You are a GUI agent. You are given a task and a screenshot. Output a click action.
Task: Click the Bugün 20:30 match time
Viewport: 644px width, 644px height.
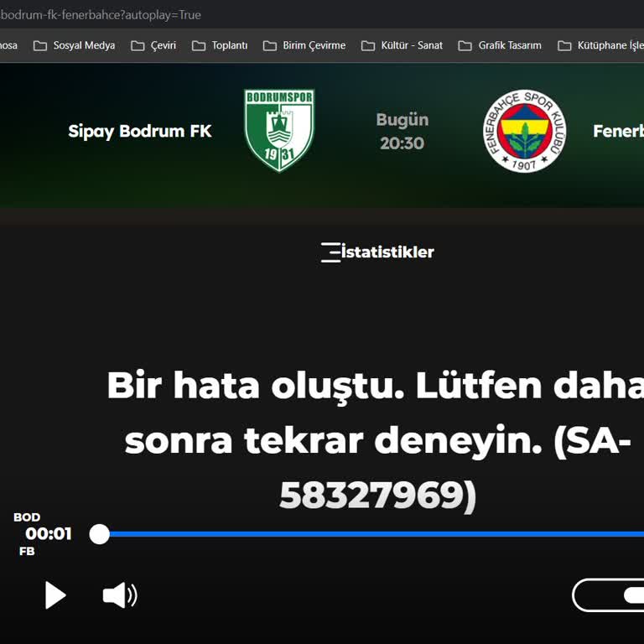402,132
